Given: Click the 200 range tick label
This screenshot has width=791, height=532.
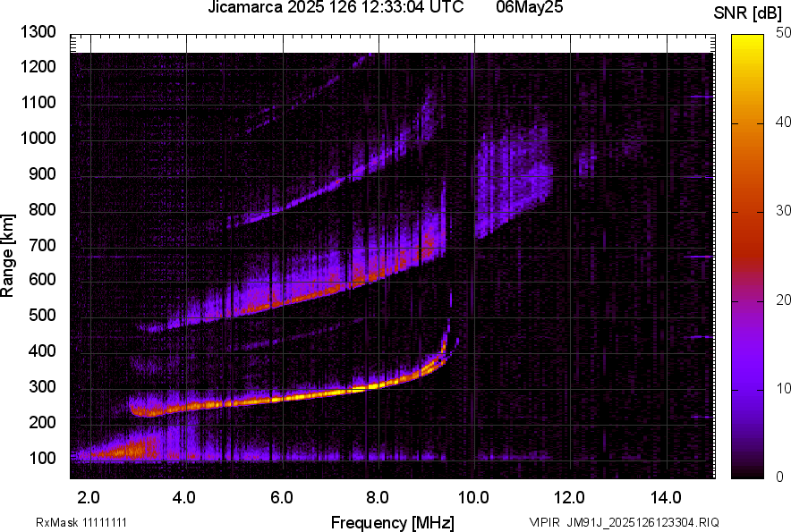Looking at the screenshot, I should point(42,422).
